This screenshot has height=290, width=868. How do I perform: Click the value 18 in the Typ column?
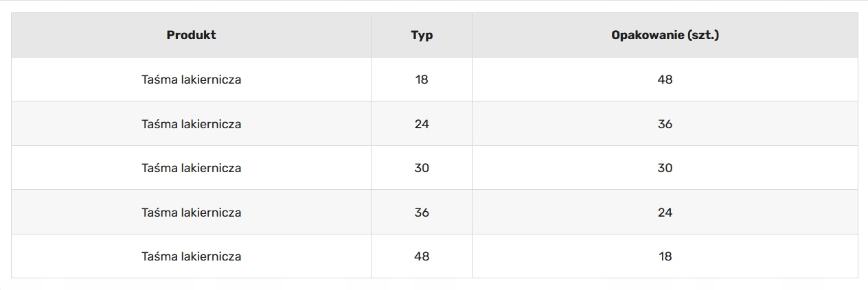[x=422, y=80]
